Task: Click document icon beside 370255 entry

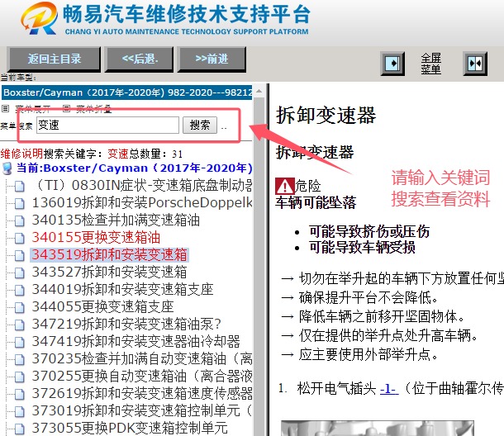Action: (20, 377)
